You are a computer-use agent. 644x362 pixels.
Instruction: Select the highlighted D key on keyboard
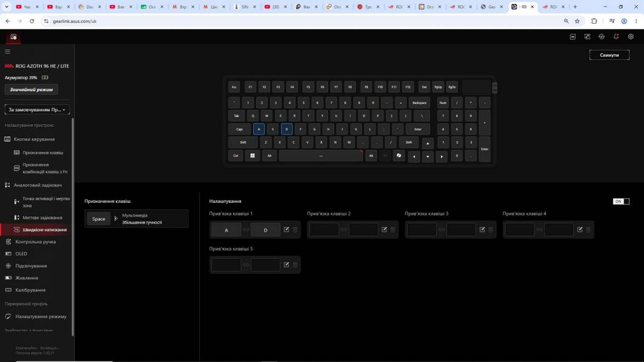[287, 129]
